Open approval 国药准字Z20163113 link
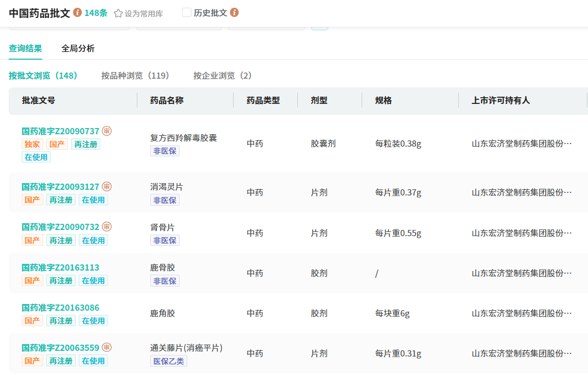 coord(60,267)
